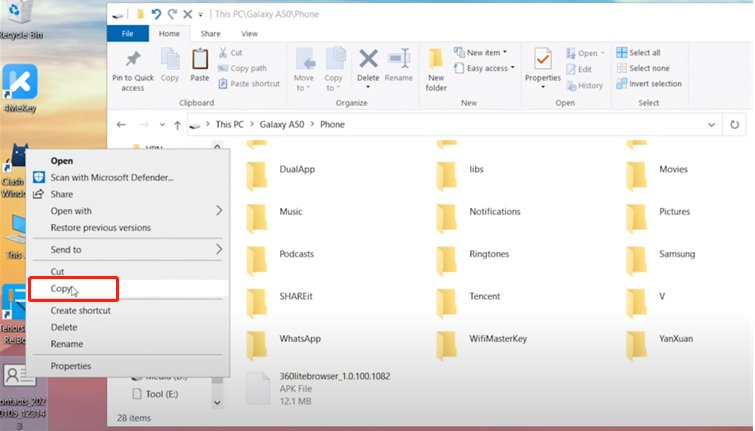755x431 pixels.
Task: Click the Refresh button
Action: click(x=734, y=125)
